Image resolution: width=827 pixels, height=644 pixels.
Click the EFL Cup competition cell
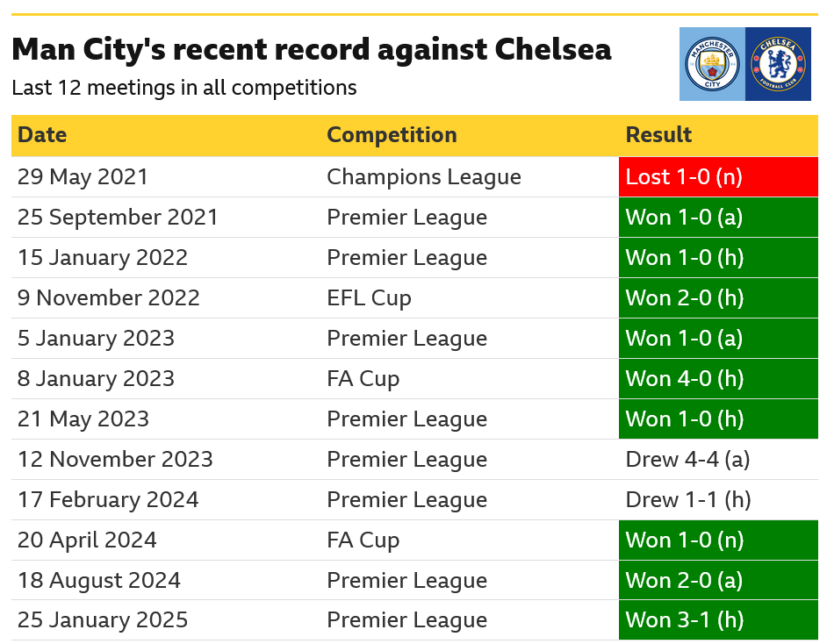point(369,298)
